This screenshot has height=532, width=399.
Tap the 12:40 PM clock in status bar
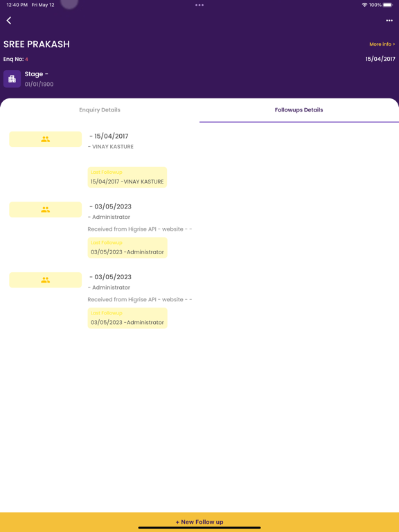coord(17,5)
